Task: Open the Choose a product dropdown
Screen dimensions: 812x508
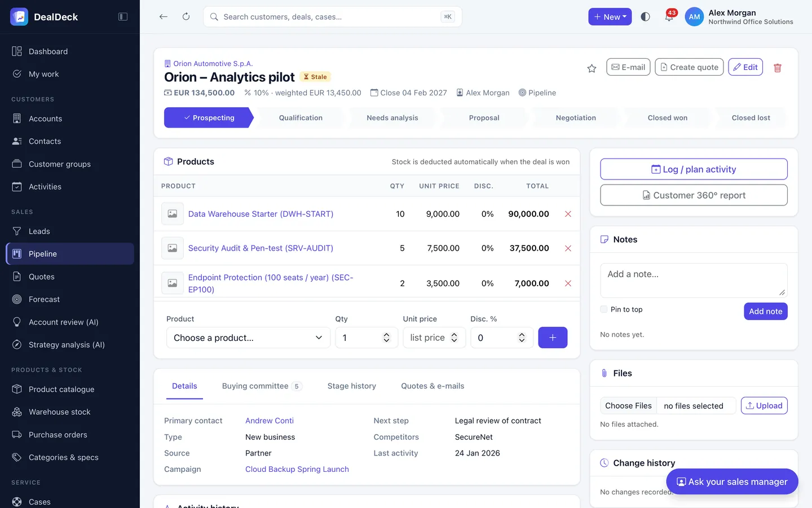Action: click(248, 338)
